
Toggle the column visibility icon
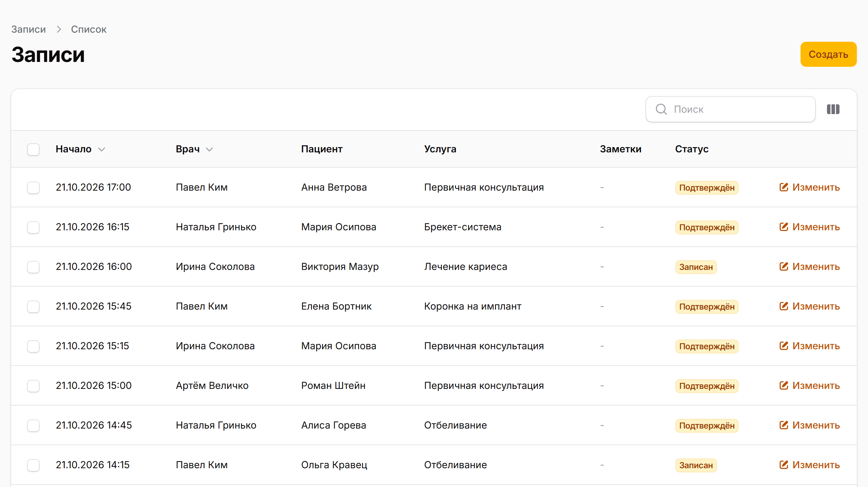tap(833, 109)
